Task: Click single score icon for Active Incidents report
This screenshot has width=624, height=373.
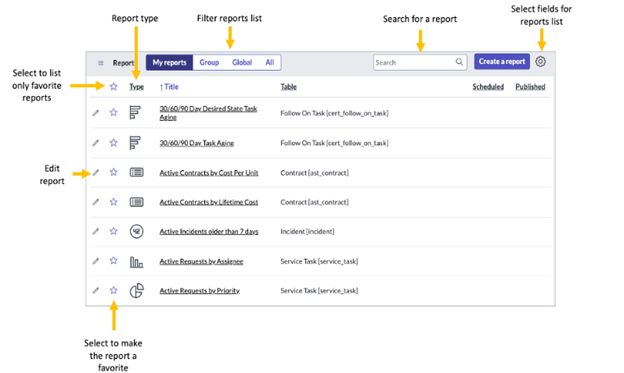Action: tap(136, 231)
